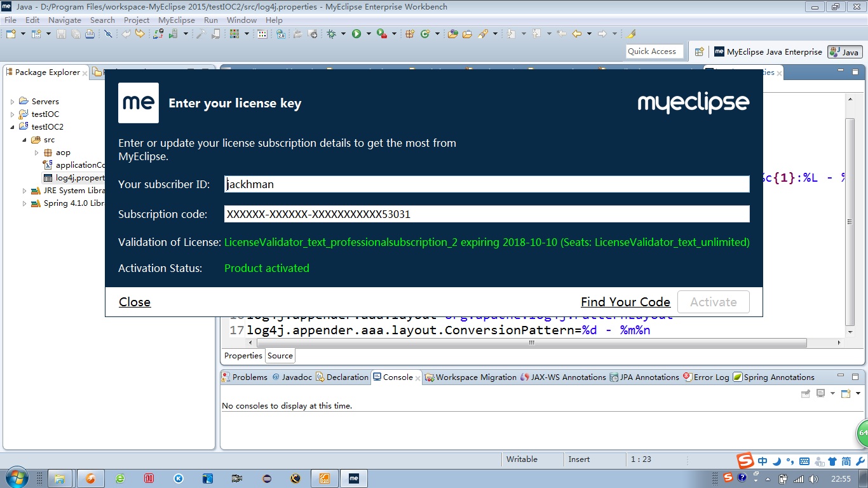Click the Activate button

coord(714,302)
